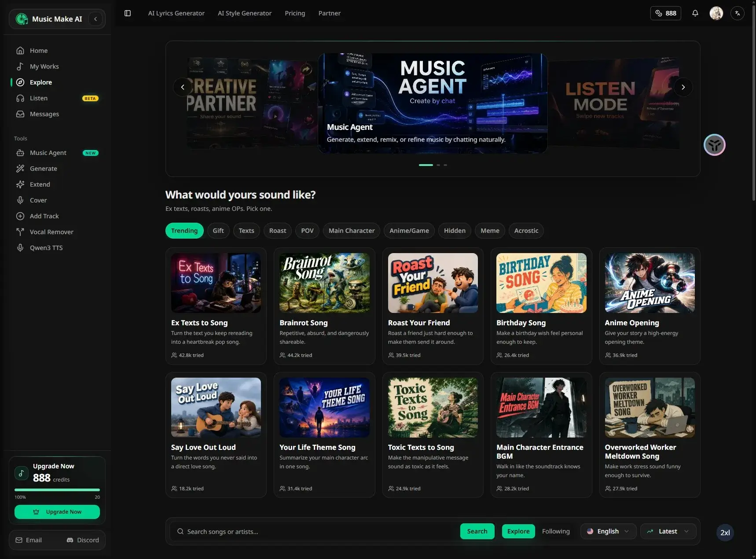This screenshot has height=559, width=756.
Task: Open the Discord link
Action: 83,540
